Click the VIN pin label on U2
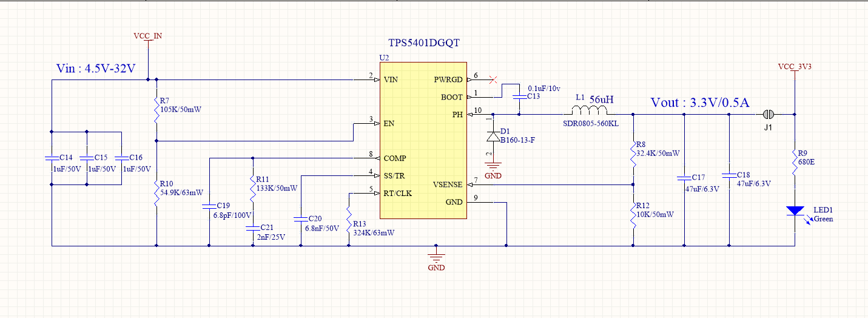 pos(392,79)
